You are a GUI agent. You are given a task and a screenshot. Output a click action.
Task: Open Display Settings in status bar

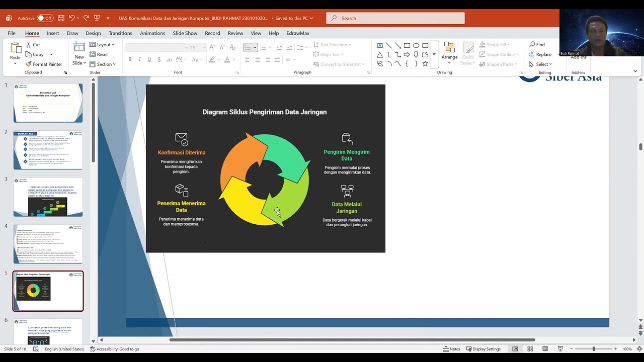[x=483, y=349]
